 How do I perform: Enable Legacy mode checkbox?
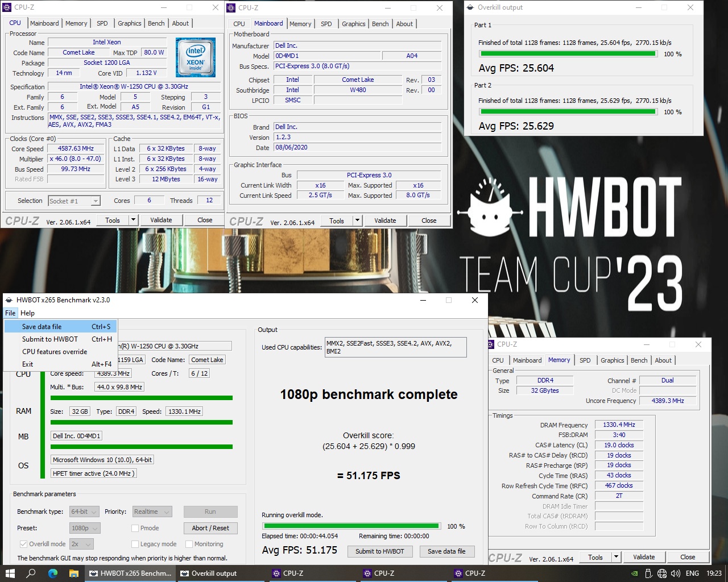(135, 544)
